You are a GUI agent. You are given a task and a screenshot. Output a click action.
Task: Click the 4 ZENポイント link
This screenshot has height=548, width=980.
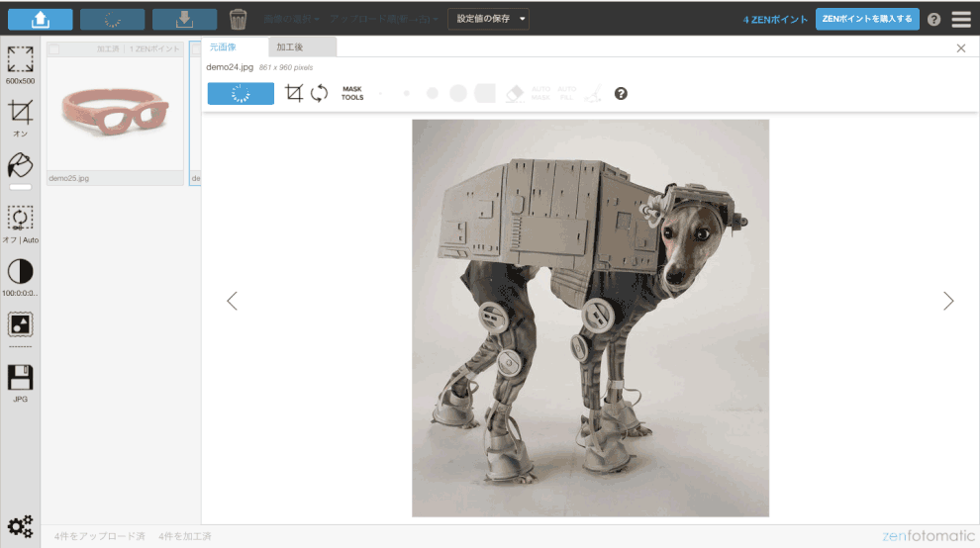click(x=775, y=20)
